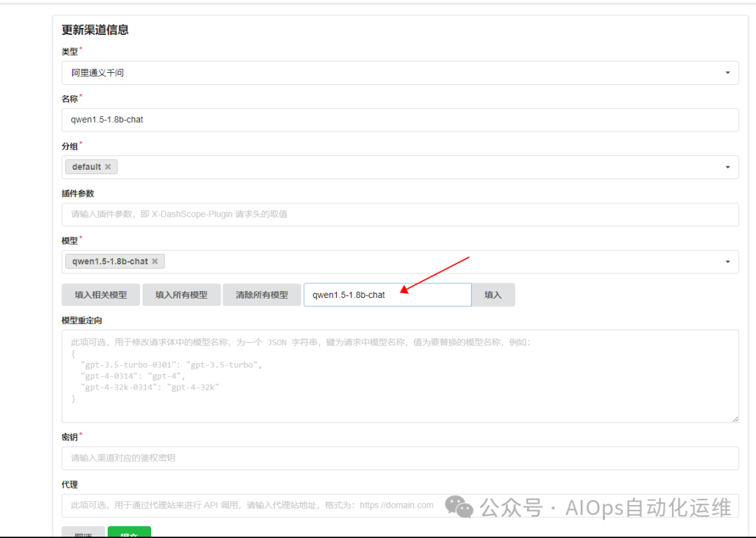Screen dimensions: 756x538
Task: Click 填入相关模型 button
Action: pyautogui.click(x=101, y=295)
